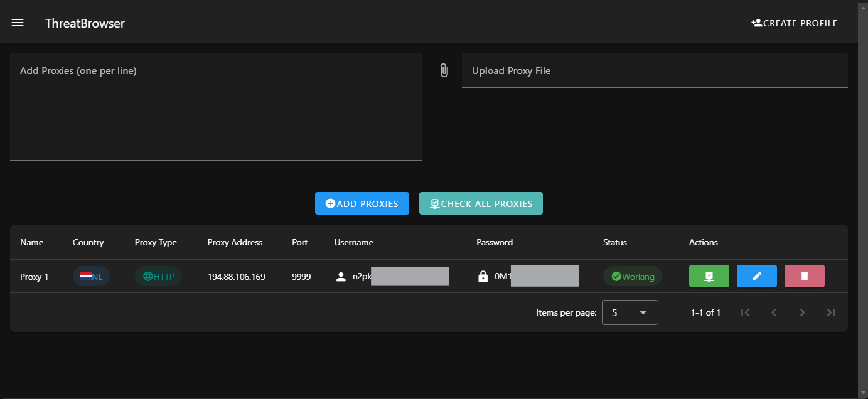This screenshot has height=399, width=868.
Task: Click the paperclip attach file icon
Action: click(x=444, y=70)
